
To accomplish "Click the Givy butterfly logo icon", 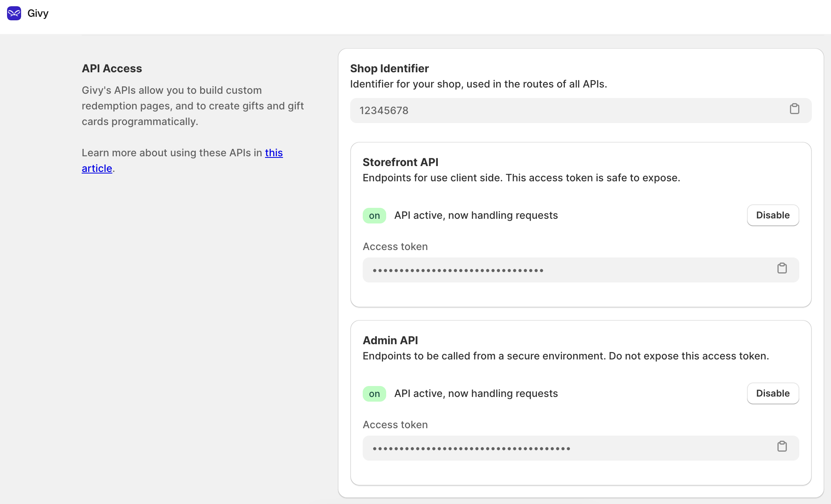I will pyautogui.click(x=14, y=13).
